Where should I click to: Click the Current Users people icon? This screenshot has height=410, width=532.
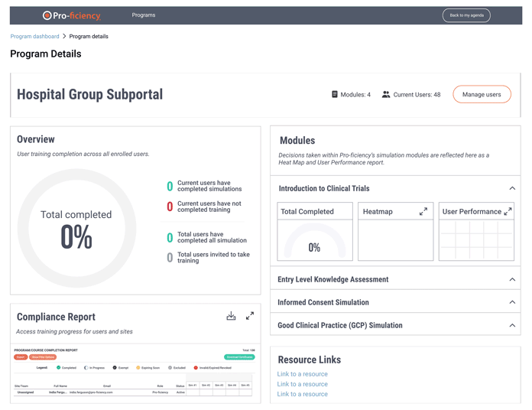click(386, 95)
